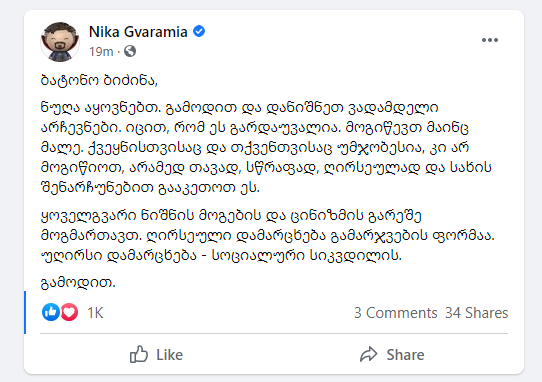
Task: Click the Nika Gvaramia profile name
Action: tap(138, 32)
